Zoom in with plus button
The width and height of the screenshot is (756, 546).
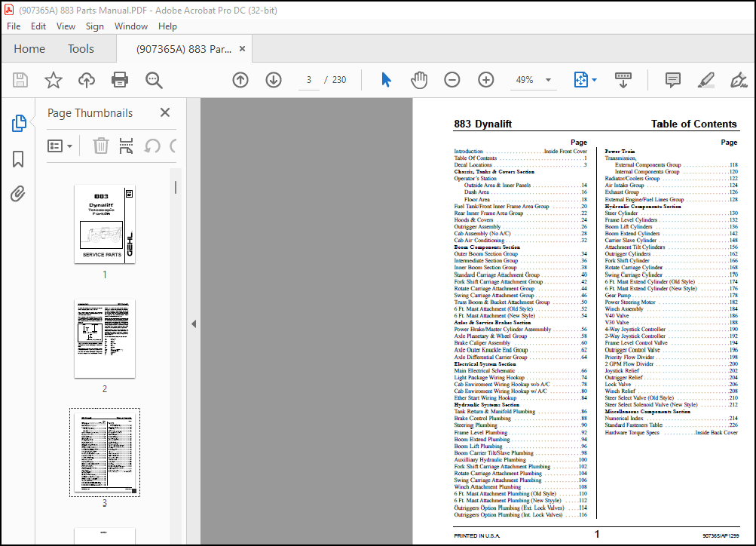coord(485,80)
